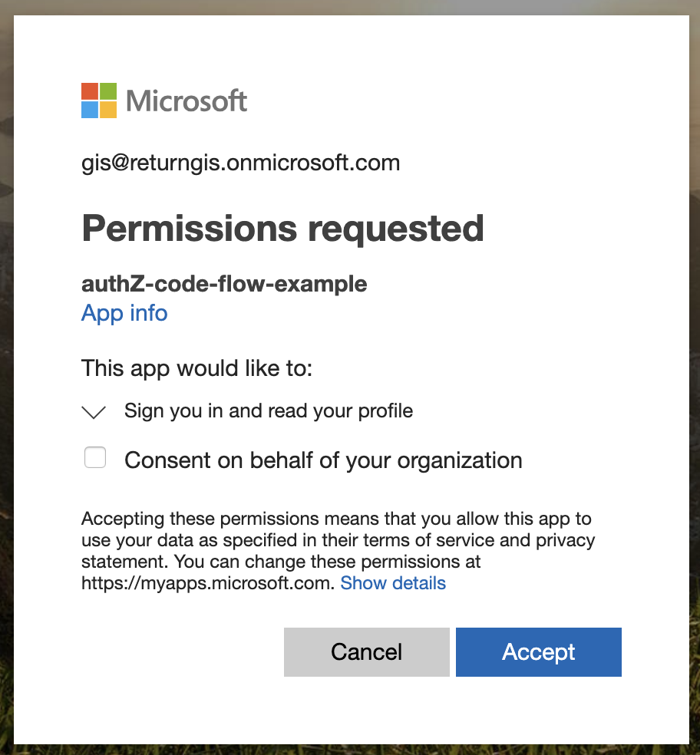Click the Microsoft four-square logo icon
Viewport: 700px width, 755px height.
99,101
